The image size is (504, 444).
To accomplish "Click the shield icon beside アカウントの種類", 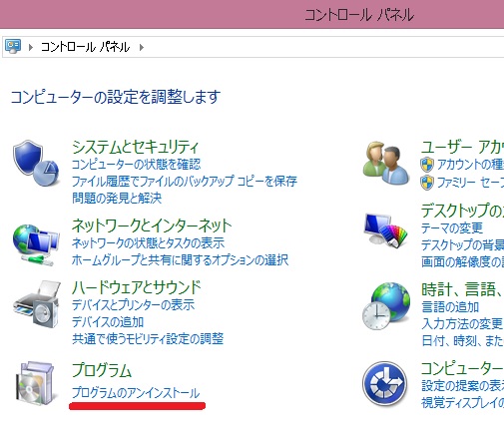I will (427, 165).
